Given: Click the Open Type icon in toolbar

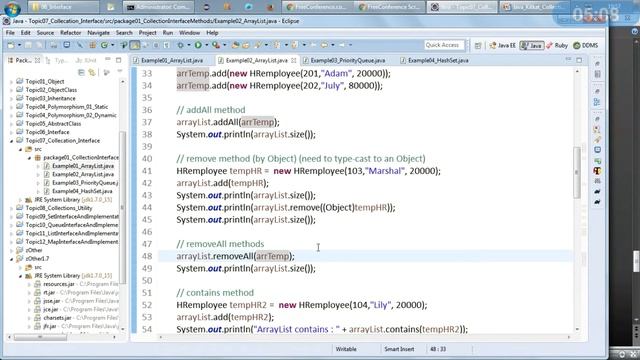Looking at the screenshot, I should (x=235, y=45).
